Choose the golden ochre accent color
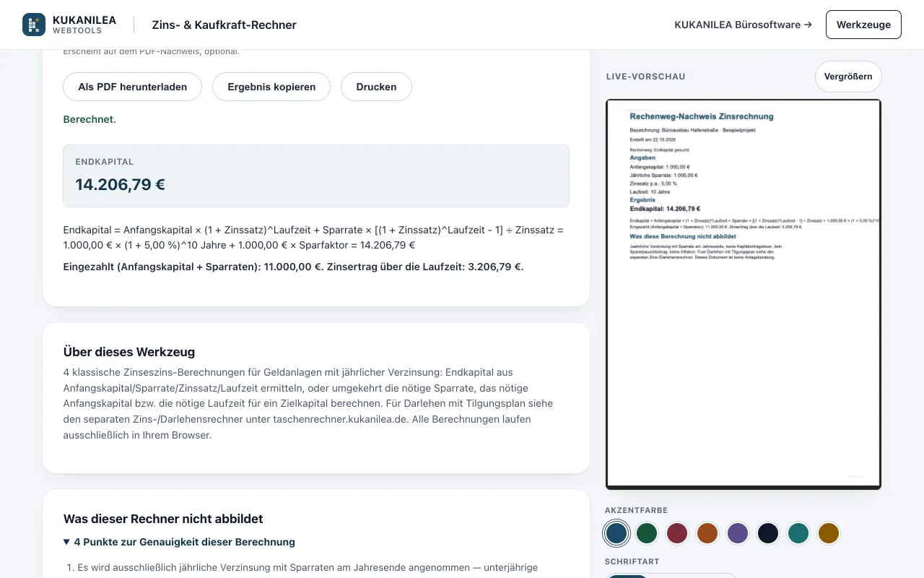924x578 pixels. [829, 533]
